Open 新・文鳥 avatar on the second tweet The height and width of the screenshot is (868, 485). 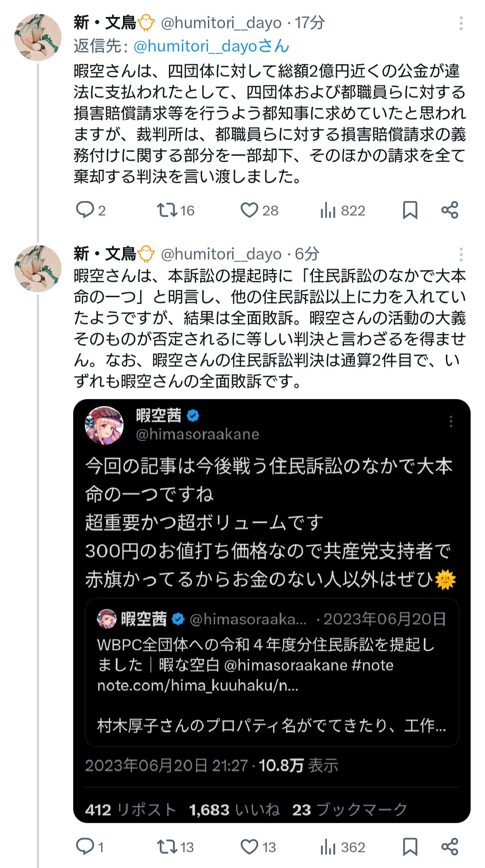(x=38, y=269)
